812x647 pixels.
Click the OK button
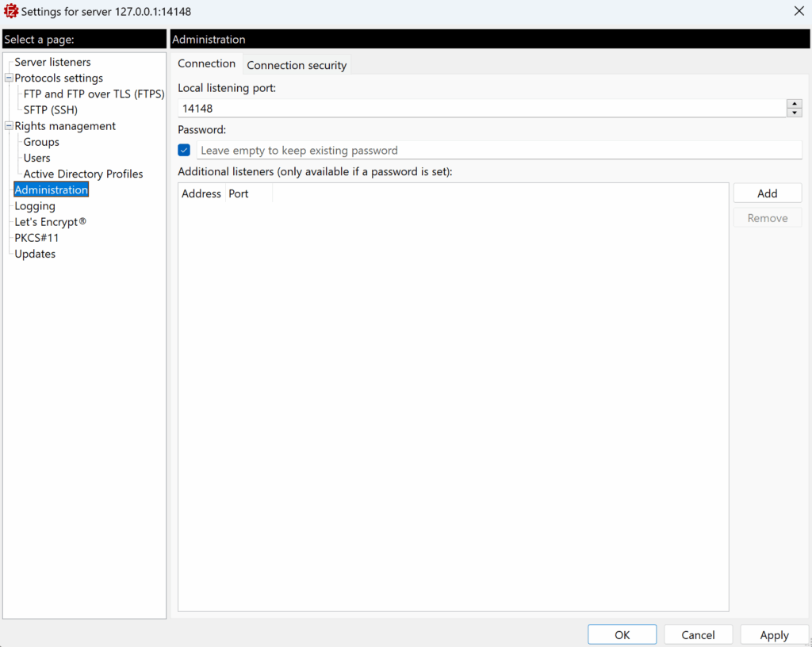tap(622, 634)
